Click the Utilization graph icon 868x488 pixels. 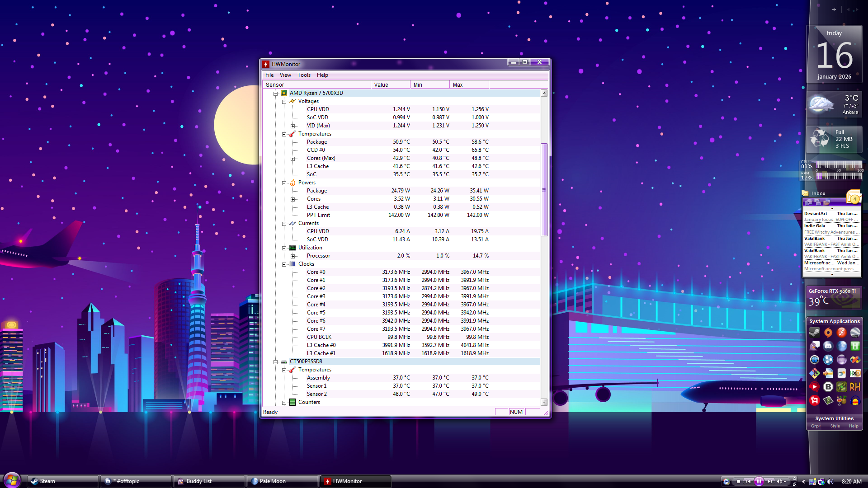click(292, 248)
